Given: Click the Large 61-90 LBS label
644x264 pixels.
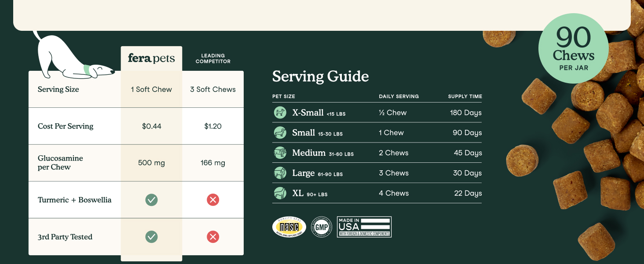Looking at the screenshot, I should coord(317,173).
